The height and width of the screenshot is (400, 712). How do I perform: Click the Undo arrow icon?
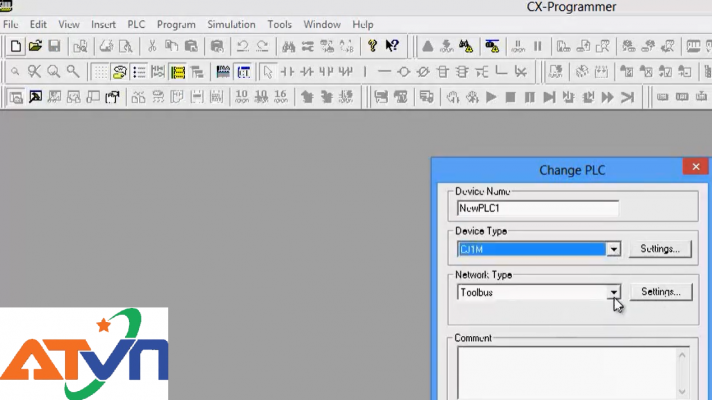242,46
